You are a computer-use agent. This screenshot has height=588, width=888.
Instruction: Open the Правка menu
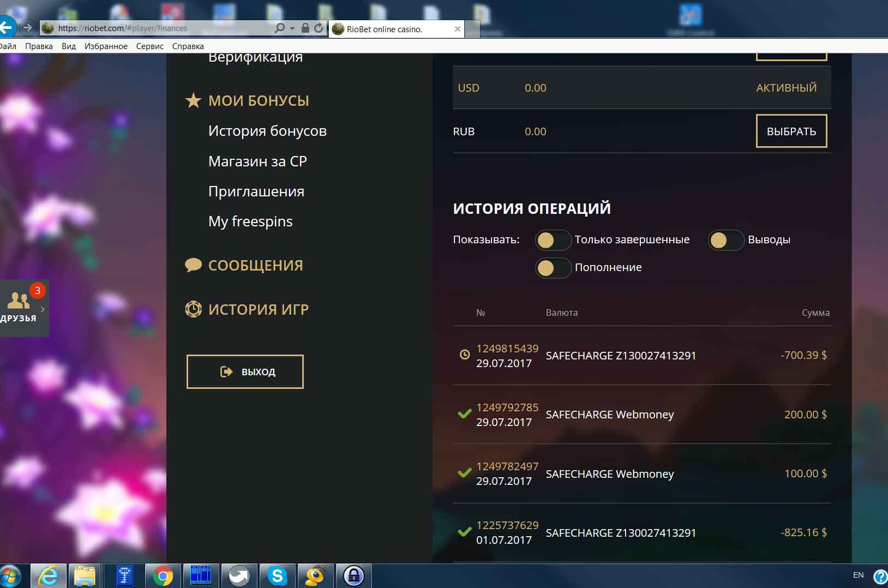pos(39,46)
